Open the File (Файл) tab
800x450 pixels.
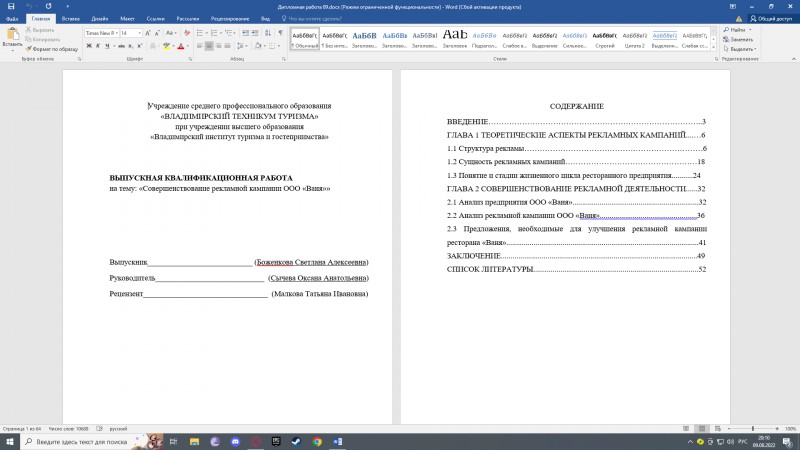(x=12, y=18)
